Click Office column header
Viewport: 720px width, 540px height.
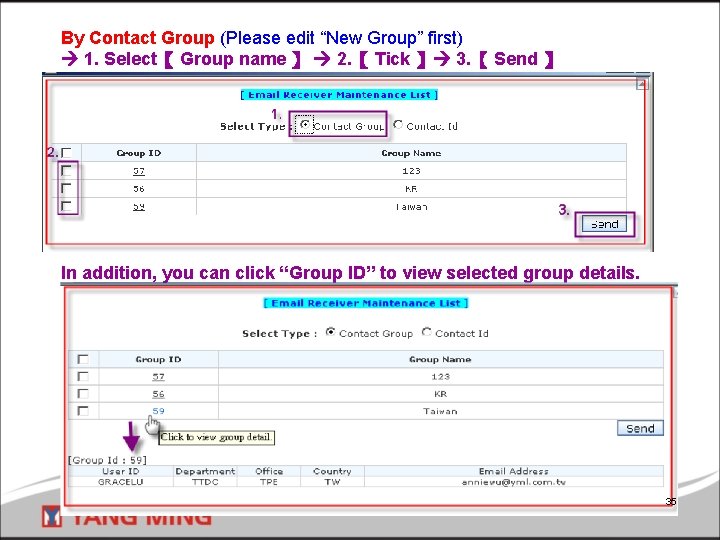pyautogui.click(x=269, y=471)
